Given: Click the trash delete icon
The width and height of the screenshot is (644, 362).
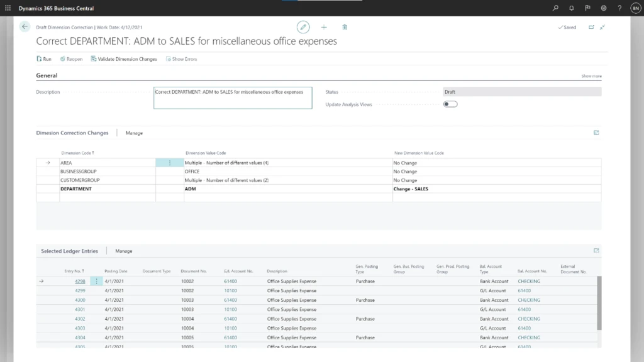Looking at the screenshot, I should [x=345, y=27].
